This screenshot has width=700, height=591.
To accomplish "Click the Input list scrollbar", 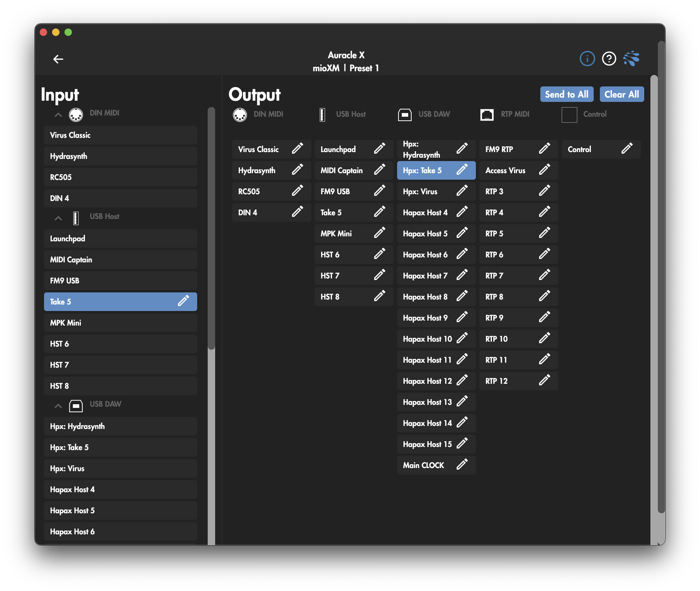I will 211,228.
